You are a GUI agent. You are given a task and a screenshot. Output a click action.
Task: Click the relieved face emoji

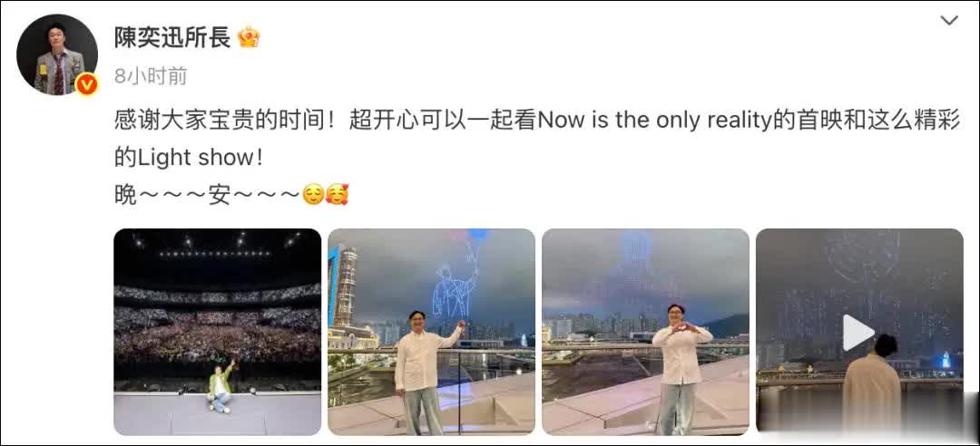pos(312,196)
